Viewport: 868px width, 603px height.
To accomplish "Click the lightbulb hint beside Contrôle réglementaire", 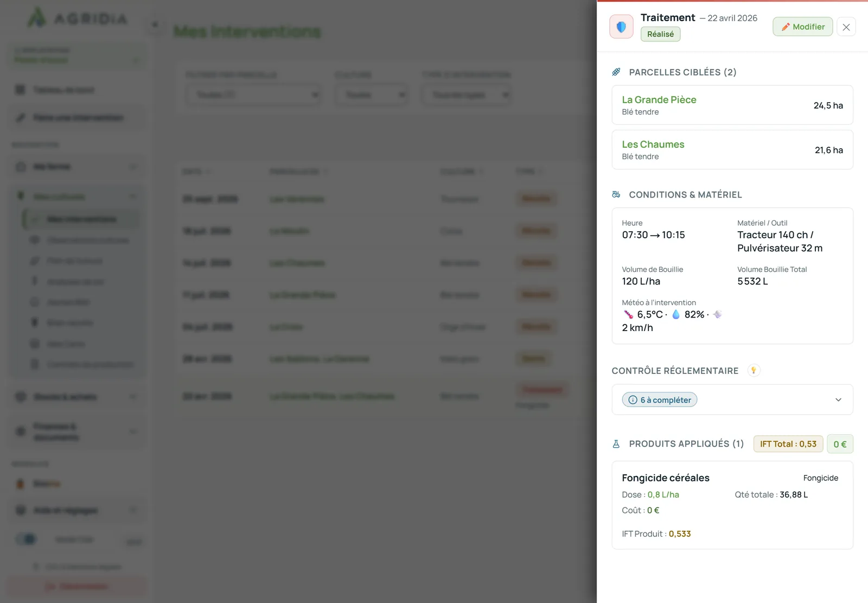I will (x=754, y=371).
